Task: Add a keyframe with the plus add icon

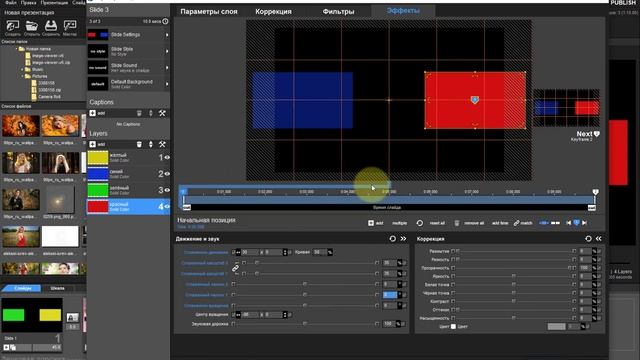Action: click(371, 223)
